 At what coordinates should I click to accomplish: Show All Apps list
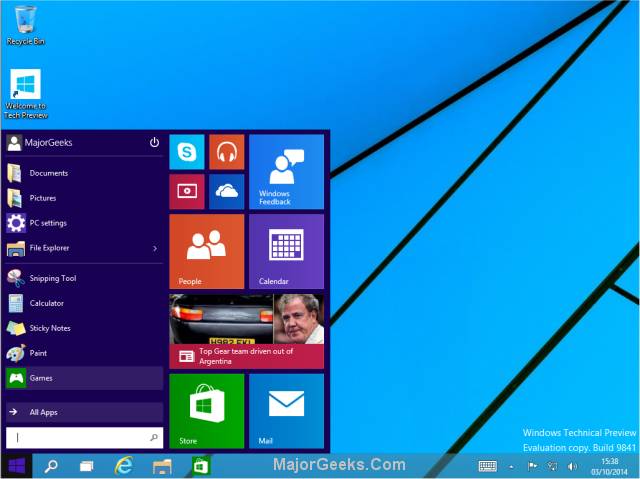(x=84, y=412)
